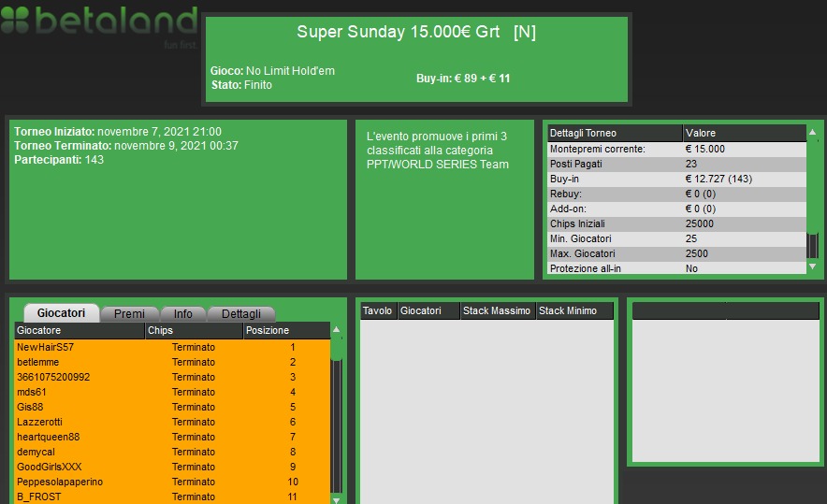The image size is (827, 504).
Task: Click the Dettagli Torneo column header
Action: pyautogui.click(x=615, y=133)
